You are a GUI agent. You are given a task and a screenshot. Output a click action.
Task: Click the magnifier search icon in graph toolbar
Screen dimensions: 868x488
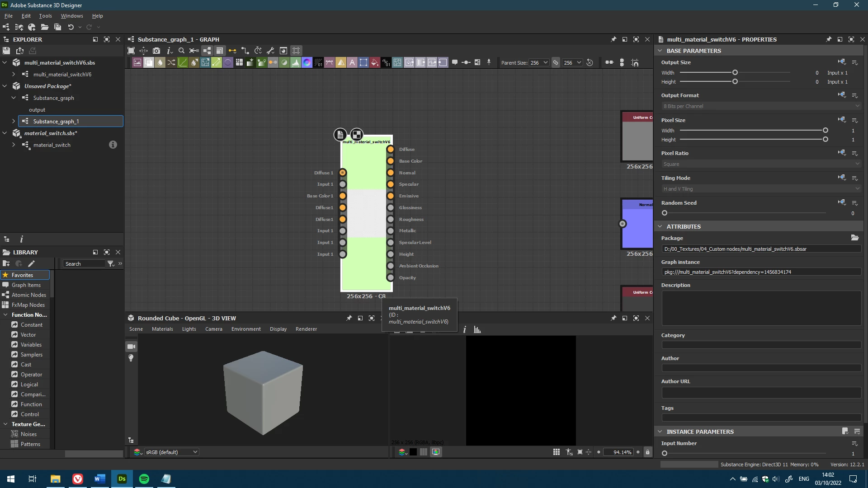coord(181,51)
